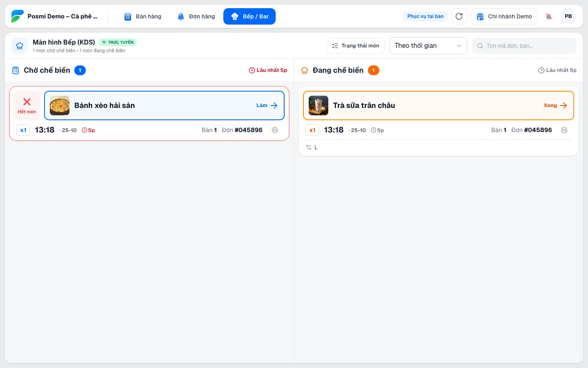Click the Phục vụ tại bàn badge
Viewport: 588px width, 368px height.
pos(425,16)
